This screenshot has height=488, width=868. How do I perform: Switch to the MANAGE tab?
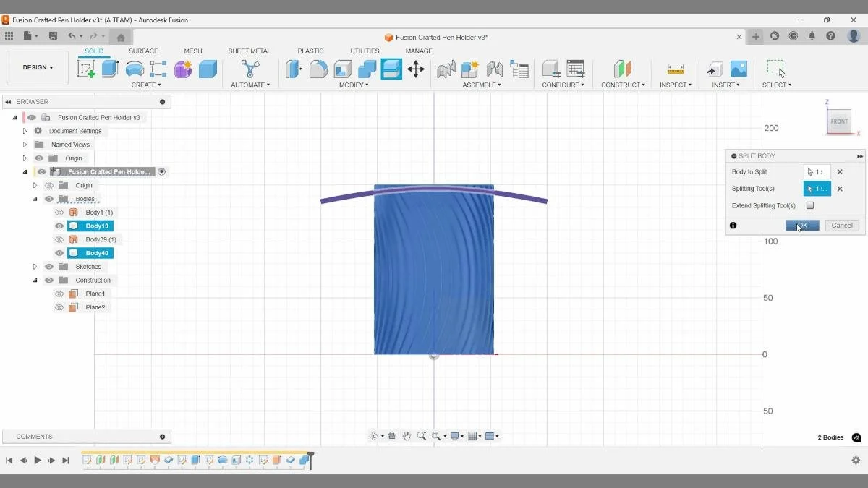click(x=419, y=51)
